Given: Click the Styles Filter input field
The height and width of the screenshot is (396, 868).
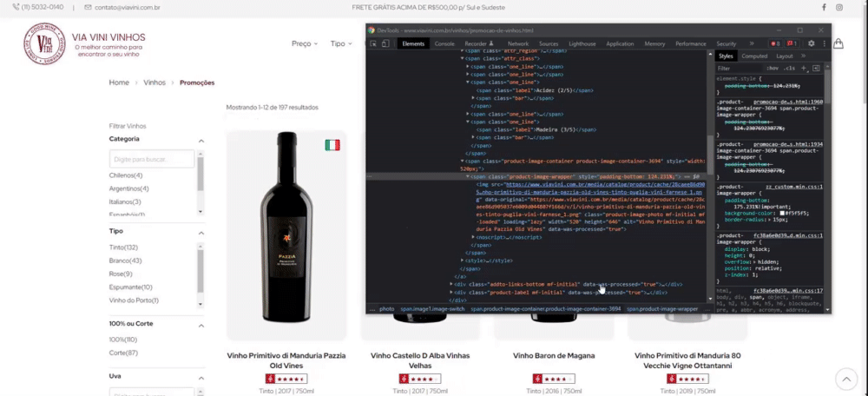Looking at the screenshot, I should [739, 68].
